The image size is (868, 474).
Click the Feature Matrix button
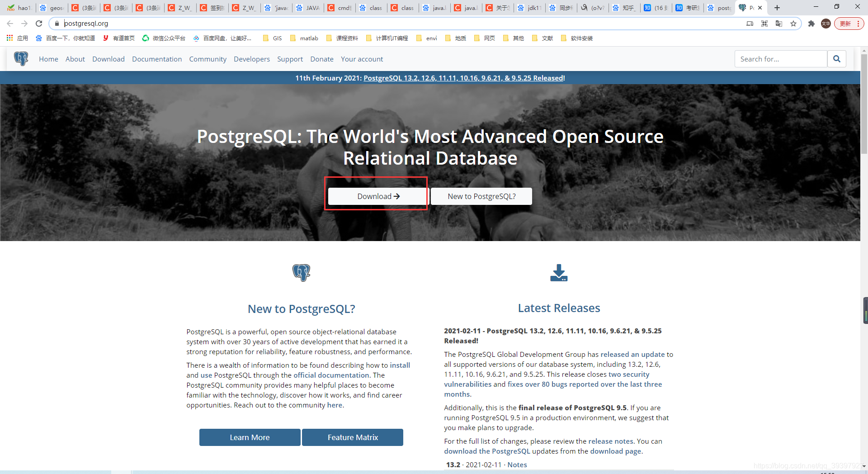[353, 437]
